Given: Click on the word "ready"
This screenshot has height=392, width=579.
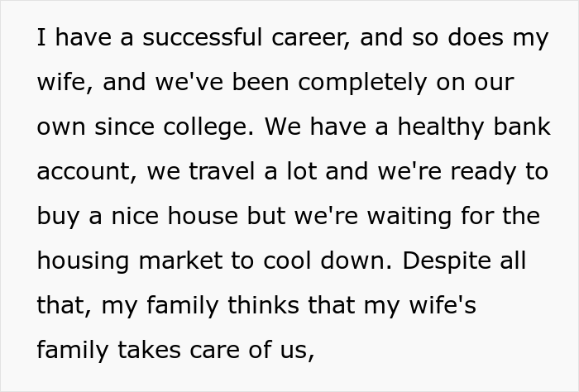Looking at the screenshot, I should point(482,172).
